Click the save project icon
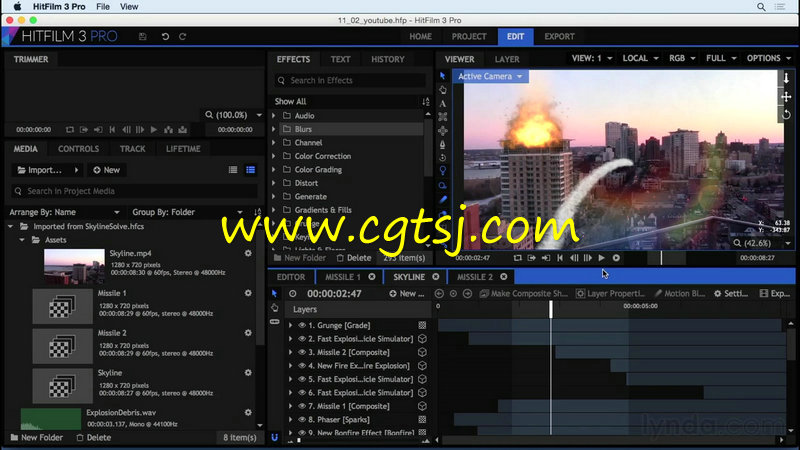800x450 pixels. pyautogui.click(x=143, y=37)
